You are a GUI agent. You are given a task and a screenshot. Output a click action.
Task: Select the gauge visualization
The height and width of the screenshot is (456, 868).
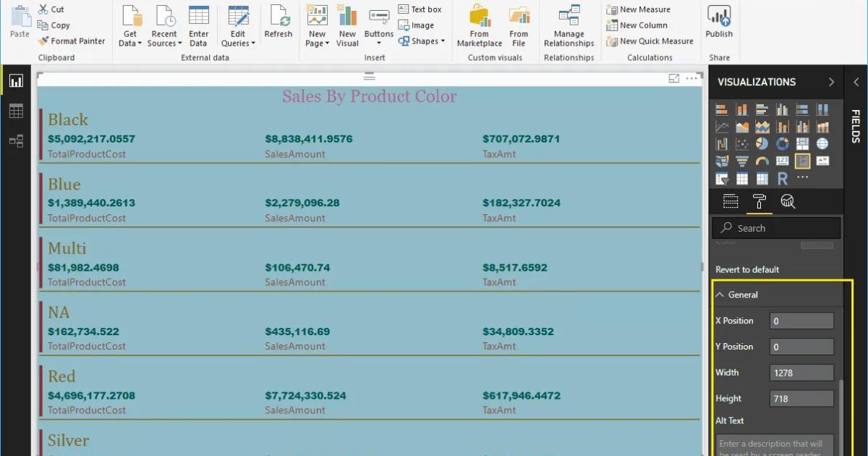point(762,161)
